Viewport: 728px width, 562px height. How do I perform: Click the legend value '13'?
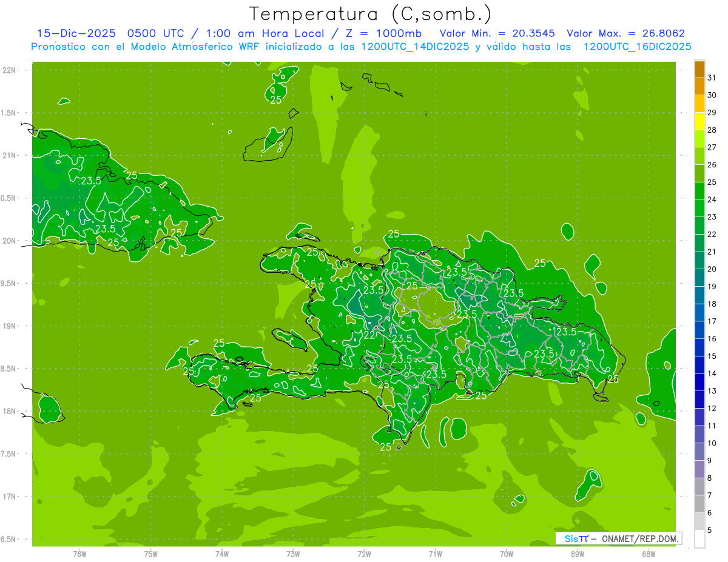712,391
